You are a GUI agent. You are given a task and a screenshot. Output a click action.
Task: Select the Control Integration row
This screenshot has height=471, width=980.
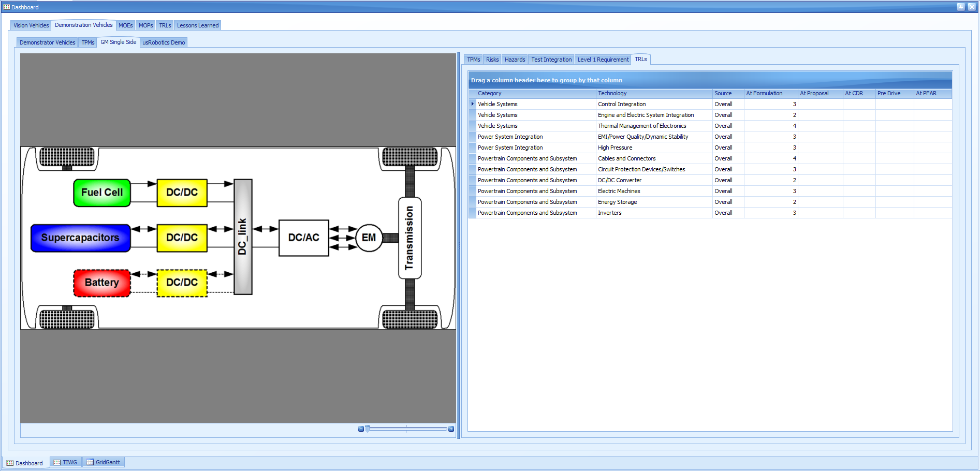coord(710,104)
